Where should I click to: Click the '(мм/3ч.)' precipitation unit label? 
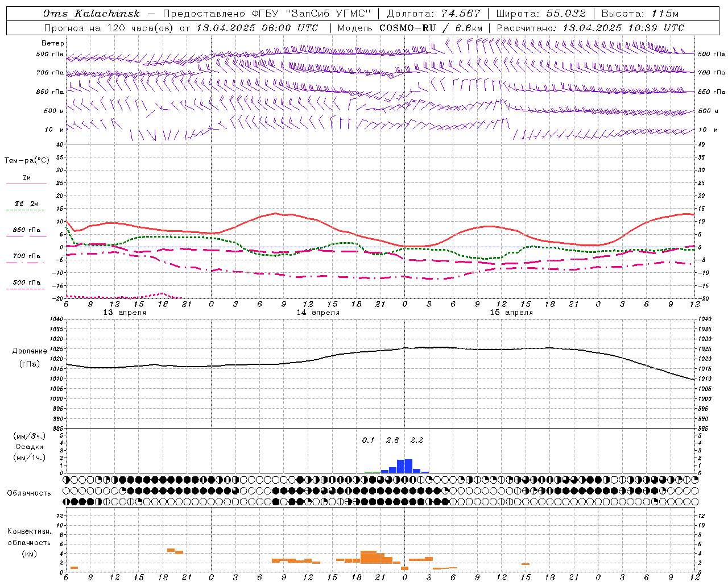click(x=30, y=436)
